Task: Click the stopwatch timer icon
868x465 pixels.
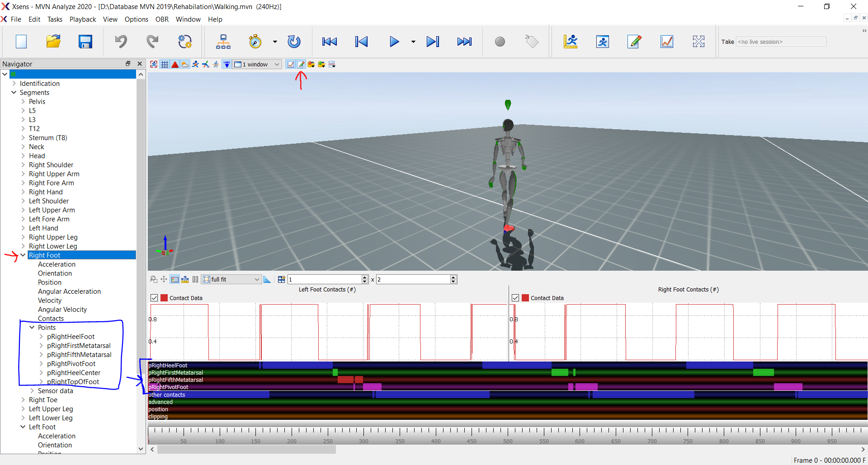Action: pyautogui.click(x=255, y=42)
